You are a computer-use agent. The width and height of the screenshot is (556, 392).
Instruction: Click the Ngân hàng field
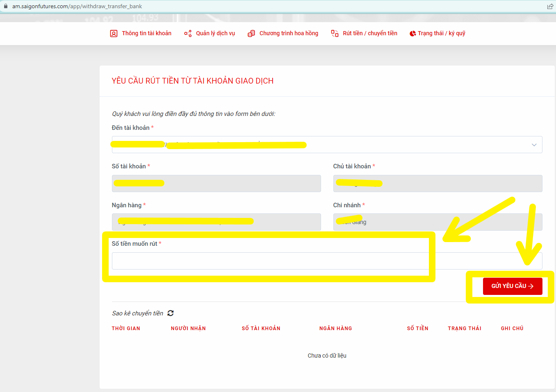216,222
